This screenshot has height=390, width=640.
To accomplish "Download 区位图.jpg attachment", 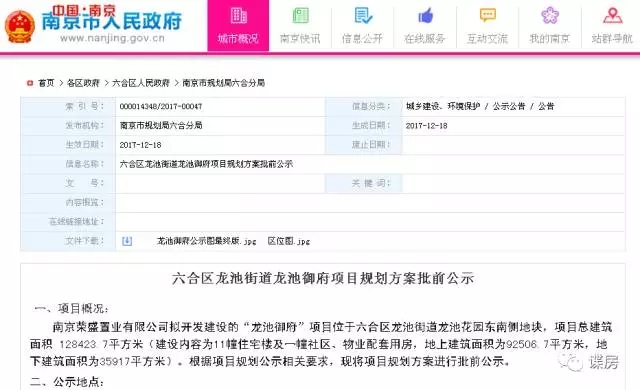I will point(289,241).
